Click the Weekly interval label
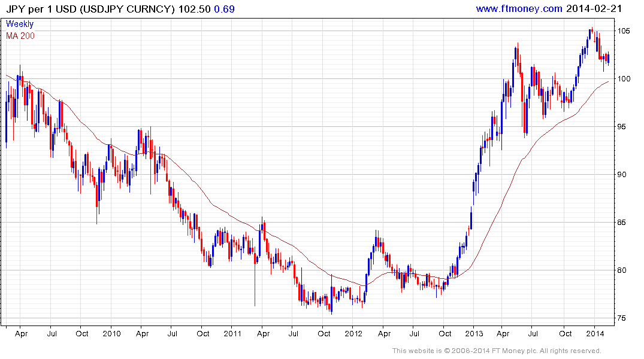644x359 pixels. point(20,25)
